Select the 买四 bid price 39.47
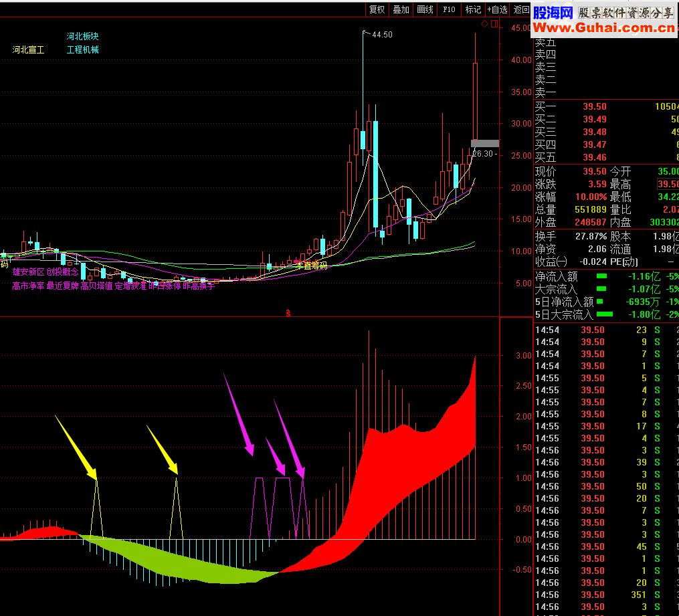The height and width of the screenshot is (616, 679). point(595,144)
